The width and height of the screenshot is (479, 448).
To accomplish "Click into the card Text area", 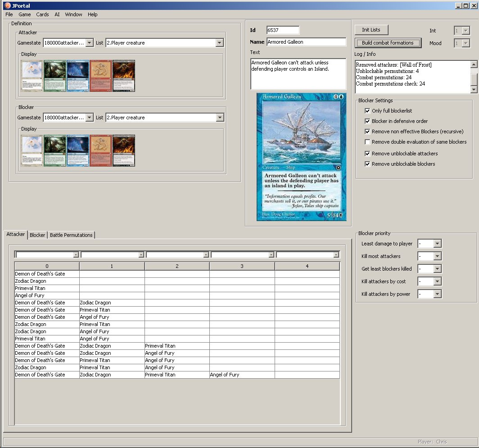I will pos(298,74).
